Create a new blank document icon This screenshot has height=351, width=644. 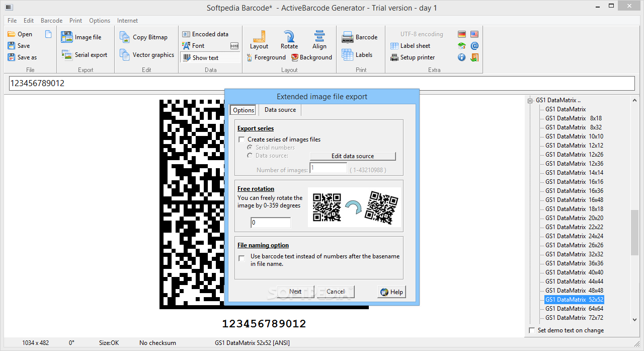pyautogui.click(x=48, y=34)
